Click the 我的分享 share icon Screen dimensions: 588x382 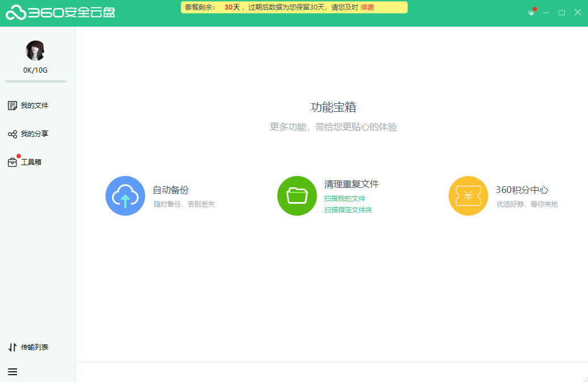pyautogui.click(x=12, y=134)
